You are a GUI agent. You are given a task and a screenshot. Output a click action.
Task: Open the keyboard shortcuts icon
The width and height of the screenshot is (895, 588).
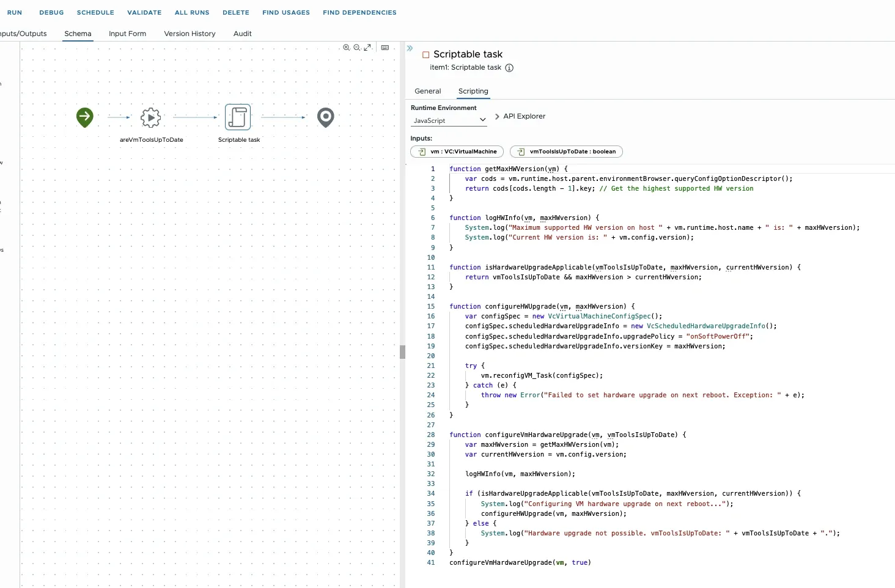(x=385, y=48)
